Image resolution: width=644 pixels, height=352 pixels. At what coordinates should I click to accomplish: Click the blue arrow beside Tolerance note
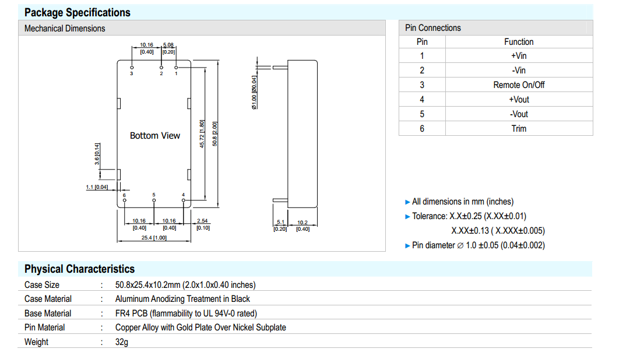pos(407,216)
